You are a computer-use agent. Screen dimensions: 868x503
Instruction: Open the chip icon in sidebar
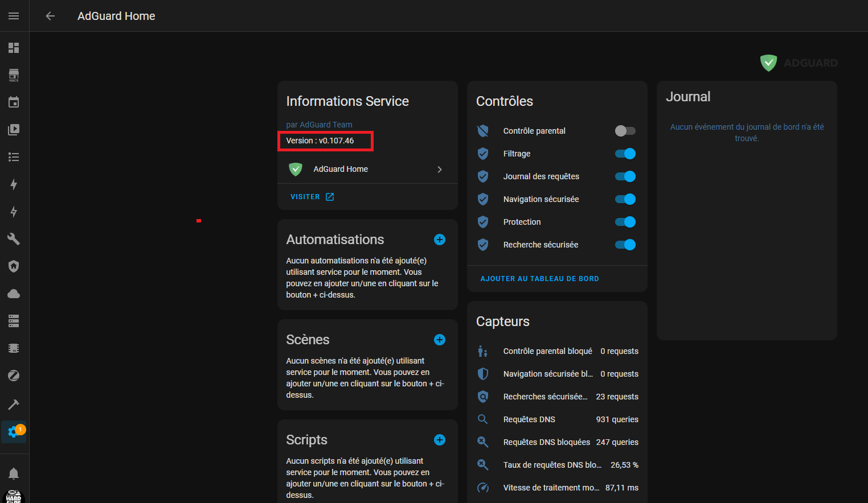pyautogui.click(x=14, y=348)
